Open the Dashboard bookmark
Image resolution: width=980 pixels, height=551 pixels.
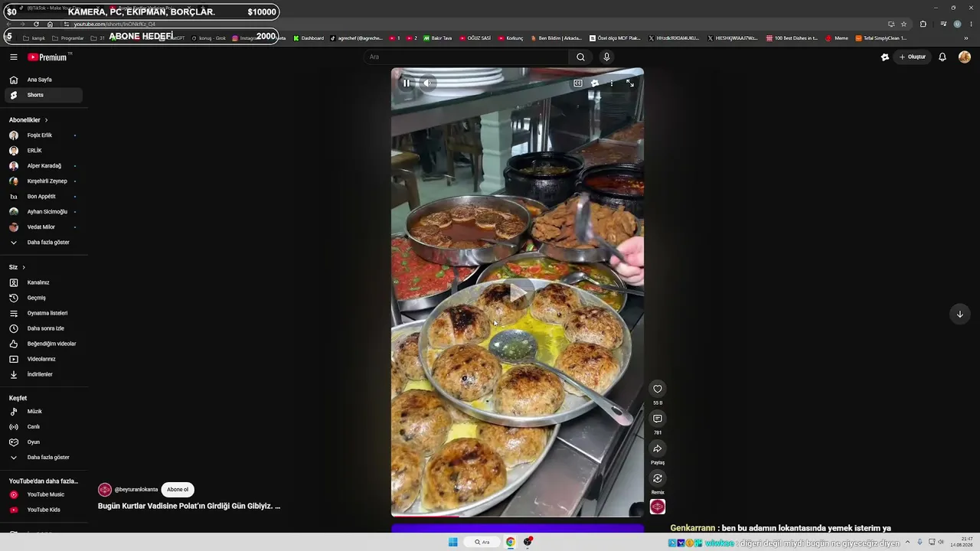point(309,38)
